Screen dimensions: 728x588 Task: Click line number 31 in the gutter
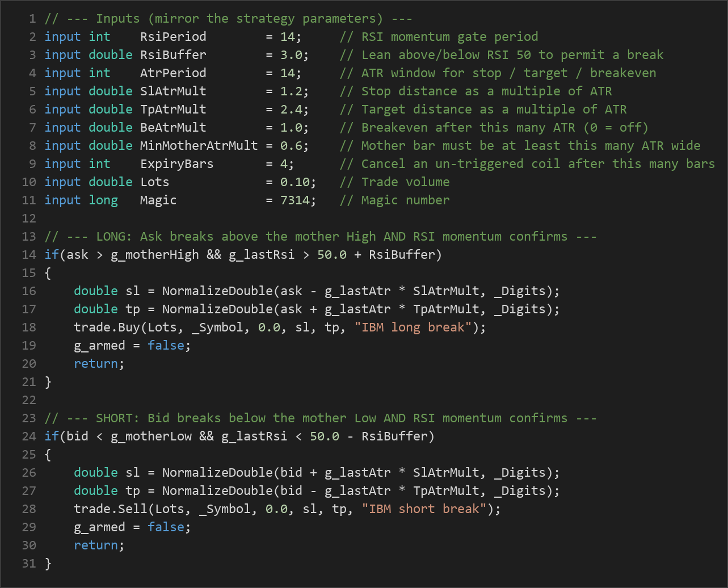click(x=29, y=564)
